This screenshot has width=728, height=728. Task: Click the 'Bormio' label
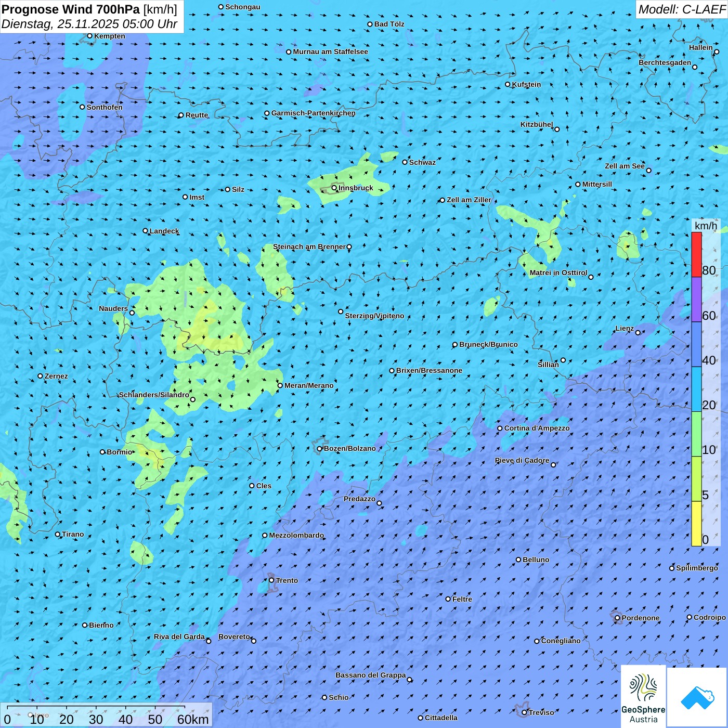coord(120,452)
